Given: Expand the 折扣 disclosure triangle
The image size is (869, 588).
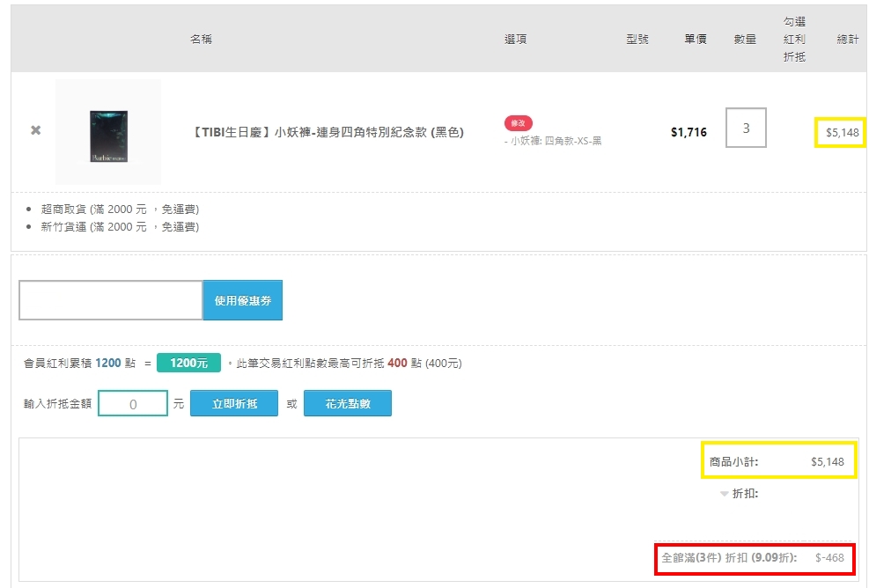Looking at the screenshot, I should pyautogui.click(x=725, y=494).
